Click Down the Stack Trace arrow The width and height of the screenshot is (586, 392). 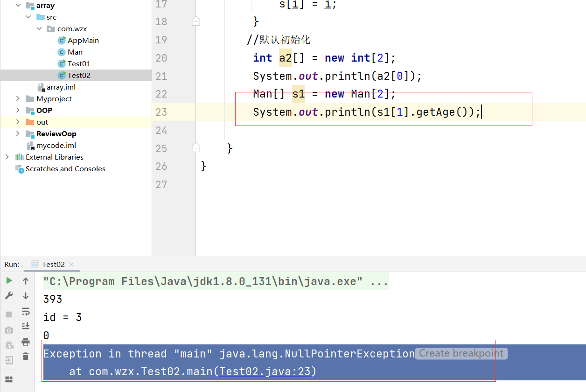click(x=26, y=295)
